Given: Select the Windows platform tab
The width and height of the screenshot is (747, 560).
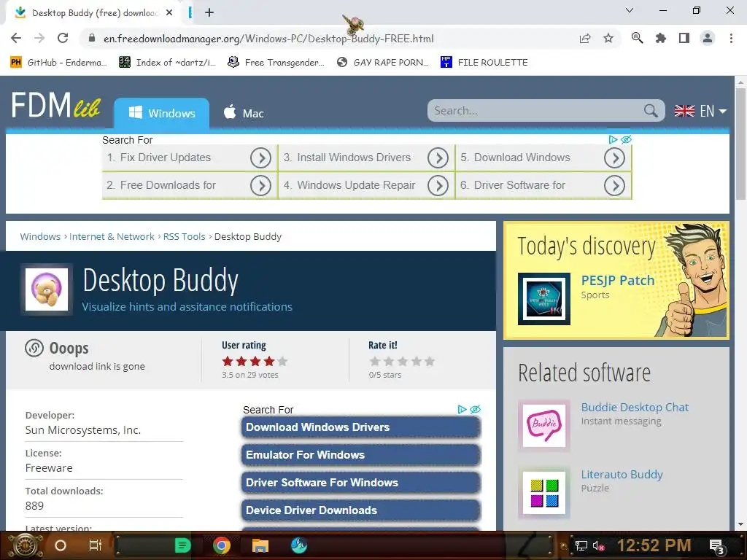Looking at the screenshot, I should 161,113.
